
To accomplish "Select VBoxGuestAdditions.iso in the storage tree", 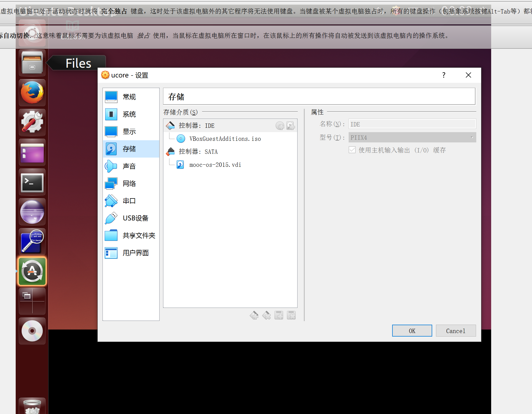I will point(225,138).
